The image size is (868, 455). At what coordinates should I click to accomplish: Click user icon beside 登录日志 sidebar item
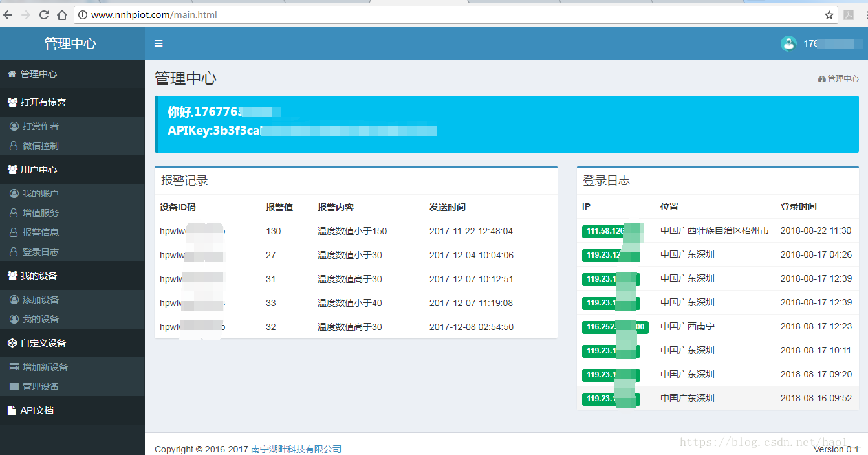14,252
